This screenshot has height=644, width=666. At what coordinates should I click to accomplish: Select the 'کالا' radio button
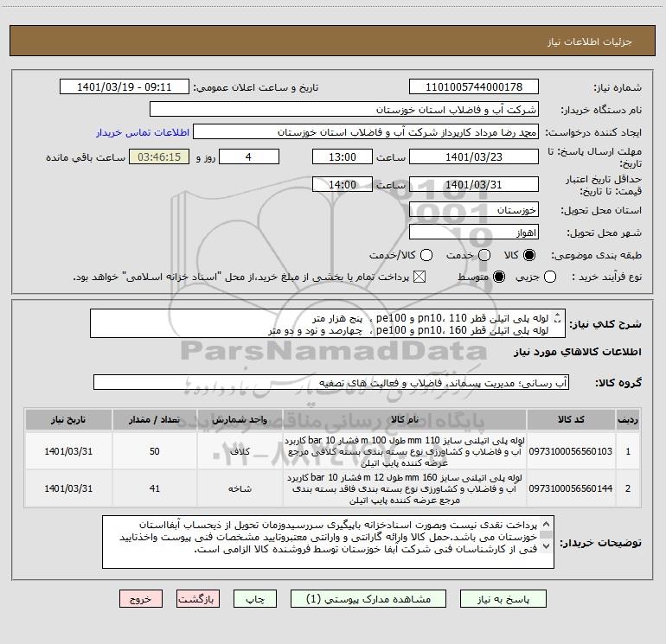point(529,255)
